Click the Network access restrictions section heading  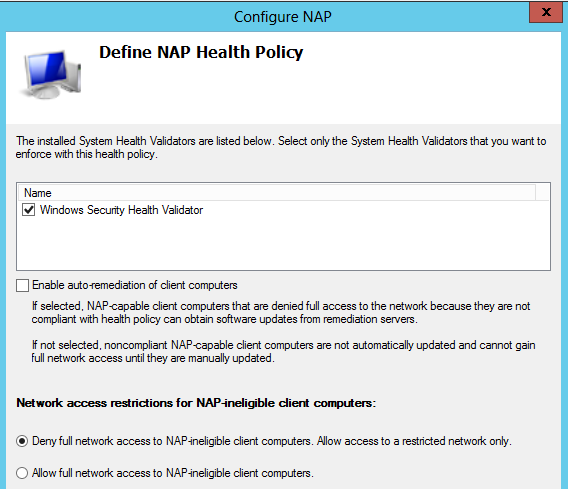pyautogui.click(x=196, y=403)
